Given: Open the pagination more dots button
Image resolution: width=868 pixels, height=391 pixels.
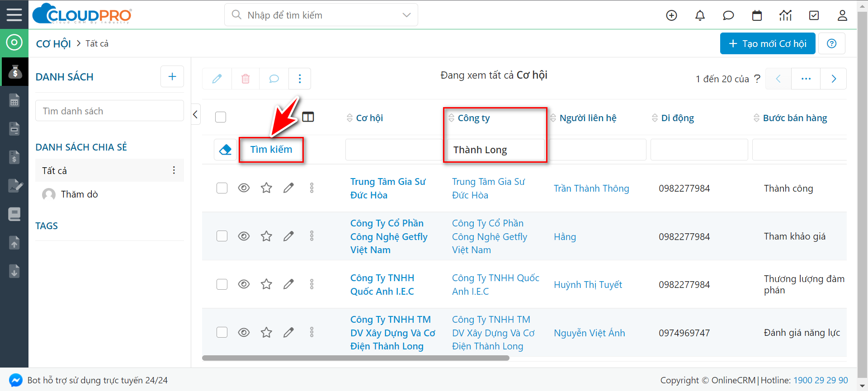Looking at the screenshot, I should click(x=806, y=79).
